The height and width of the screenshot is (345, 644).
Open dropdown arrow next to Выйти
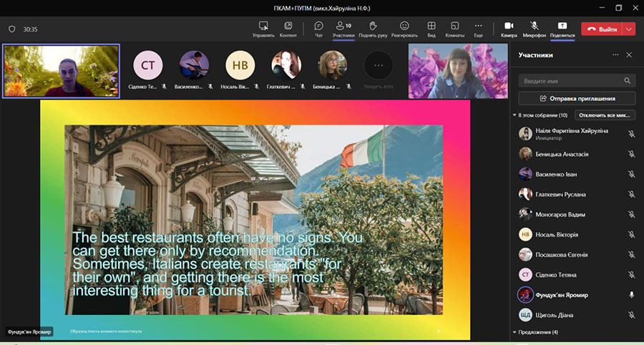(629, 29)
